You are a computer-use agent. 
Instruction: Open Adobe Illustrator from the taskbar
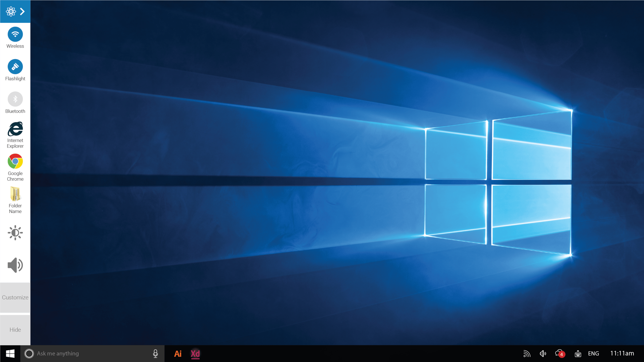tap(178, 354)
